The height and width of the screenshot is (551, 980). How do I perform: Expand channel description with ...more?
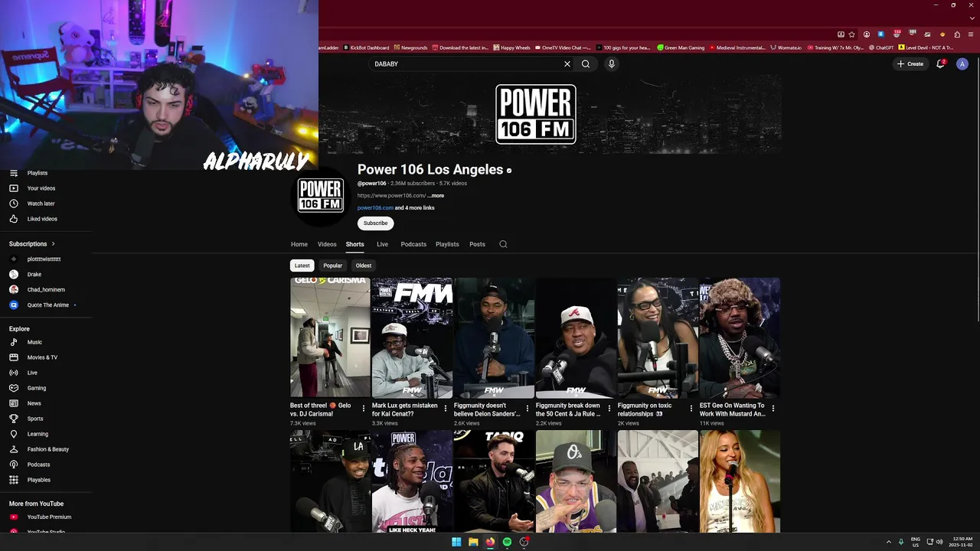click(436, 196)
